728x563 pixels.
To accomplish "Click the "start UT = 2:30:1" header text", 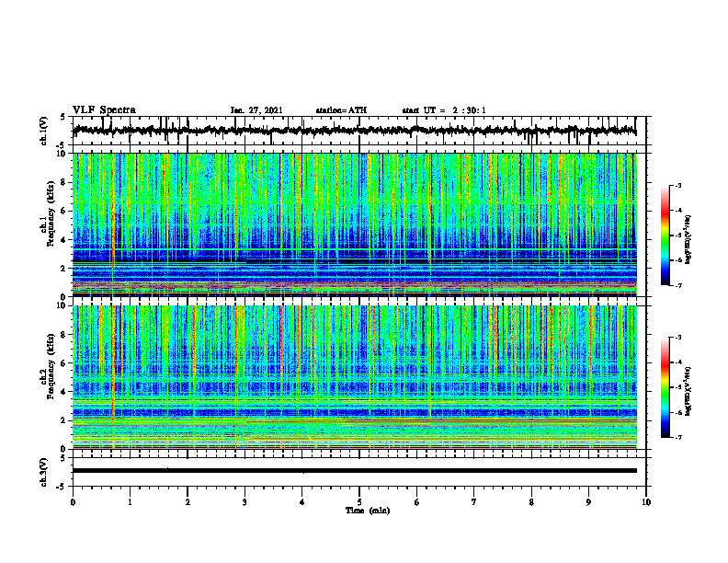I will 444,110.
